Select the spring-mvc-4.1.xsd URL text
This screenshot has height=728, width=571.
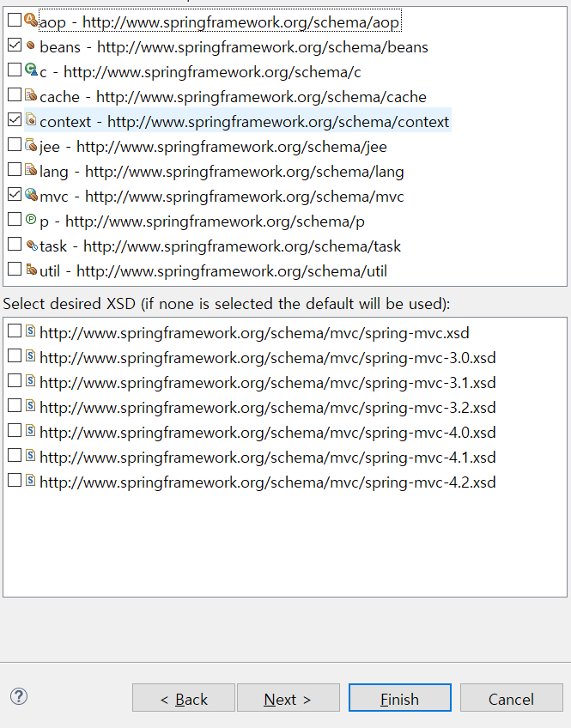[x=268, y=458]
